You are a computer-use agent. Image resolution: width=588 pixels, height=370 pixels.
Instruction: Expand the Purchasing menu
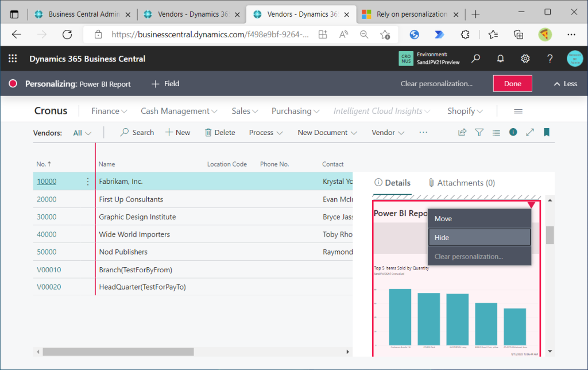point(296,111)
